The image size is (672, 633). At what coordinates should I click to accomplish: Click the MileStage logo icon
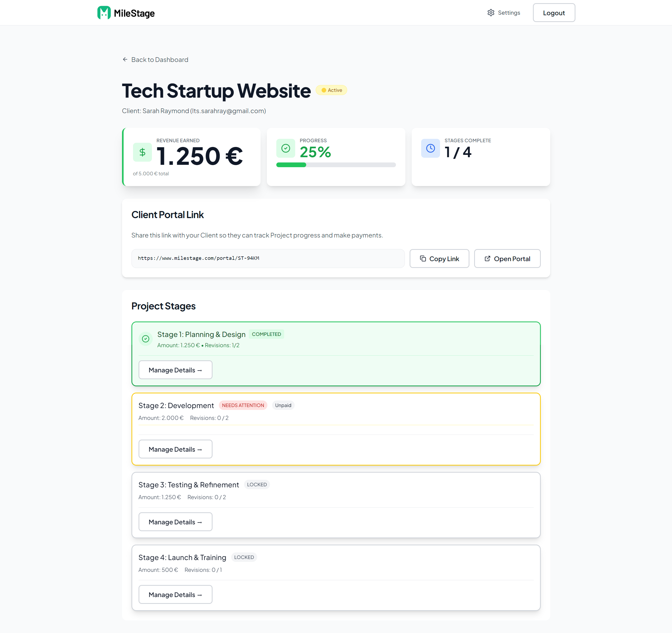104,13
